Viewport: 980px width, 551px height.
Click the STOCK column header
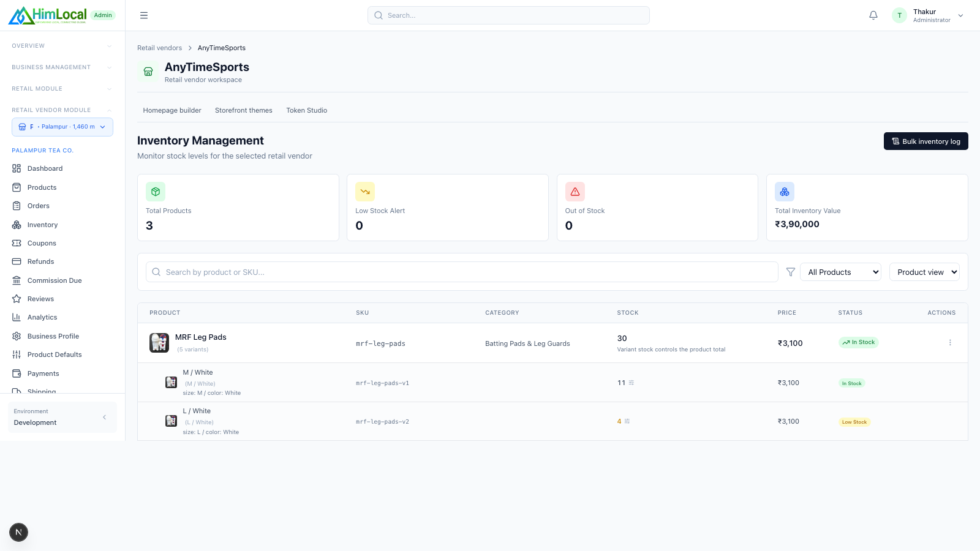tap(628, 313)
